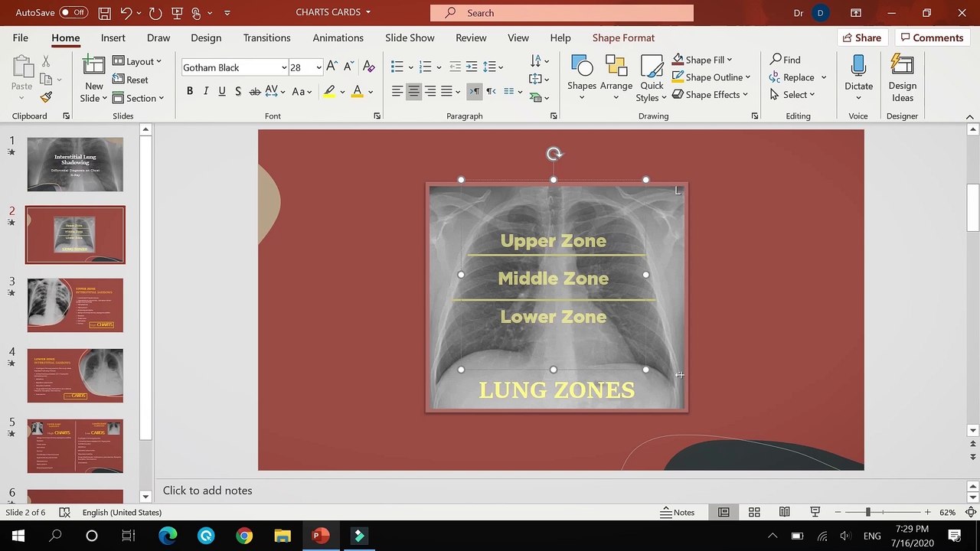Screen dimensions: 980x551
Task: Open the Replace dropdown arrow
Action: (824, 77)
